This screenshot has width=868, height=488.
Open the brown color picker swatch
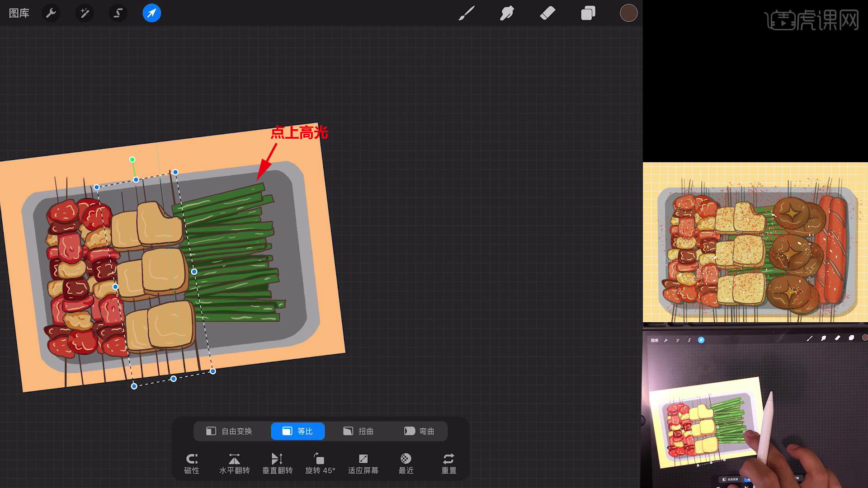point(628,13)
